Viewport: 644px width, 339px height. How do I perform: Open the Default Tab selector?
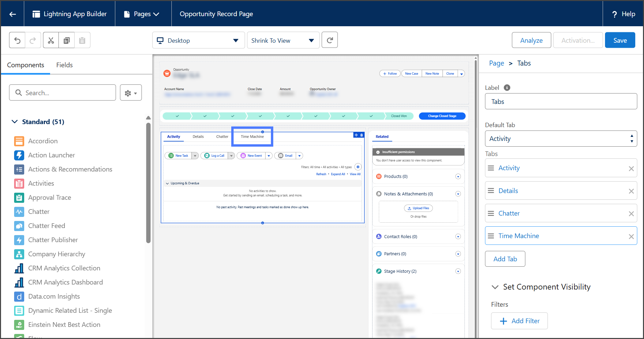[561, 139]
